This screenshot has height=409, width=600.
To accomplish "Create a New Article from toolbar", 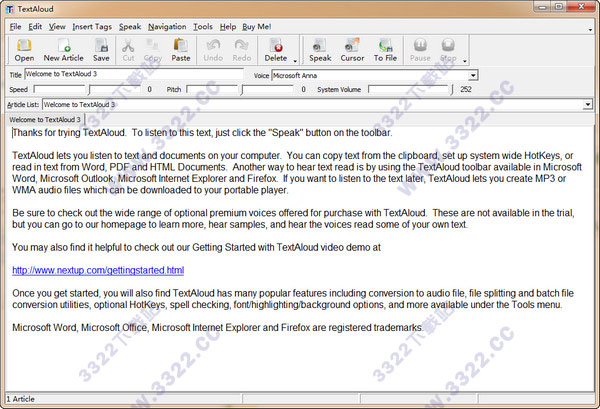I will click(64, 51).
